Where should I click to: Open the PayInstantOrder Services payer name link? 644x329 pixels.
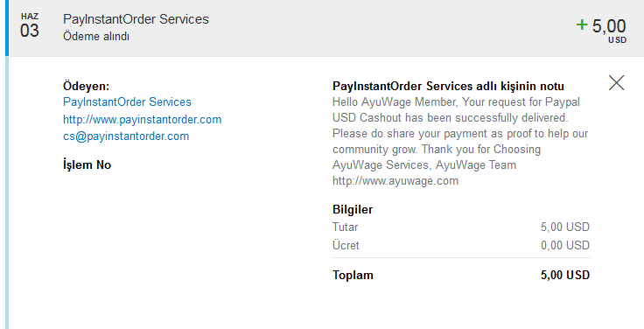pyautogui.click(x=127, y=101)
